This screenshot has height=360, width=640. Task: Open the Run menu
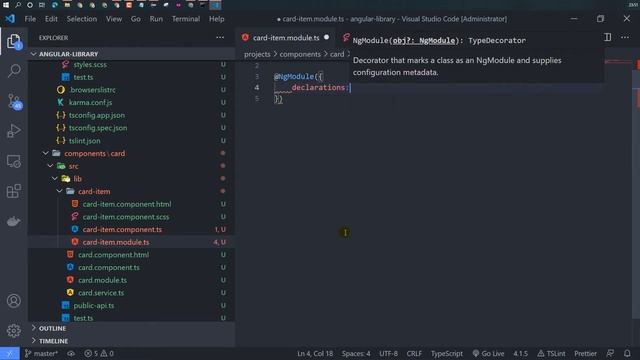click(x=156, y=19)
